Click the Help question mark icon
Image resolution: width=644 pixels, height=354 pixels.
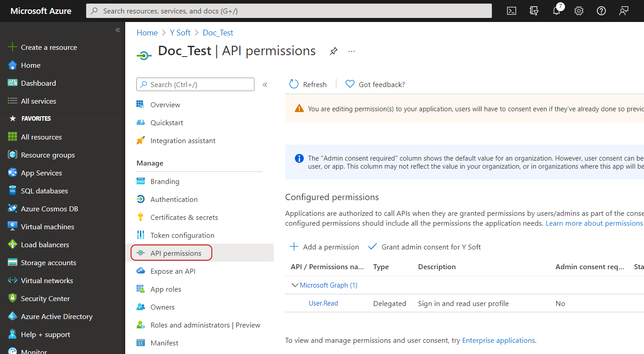point(601,11)
